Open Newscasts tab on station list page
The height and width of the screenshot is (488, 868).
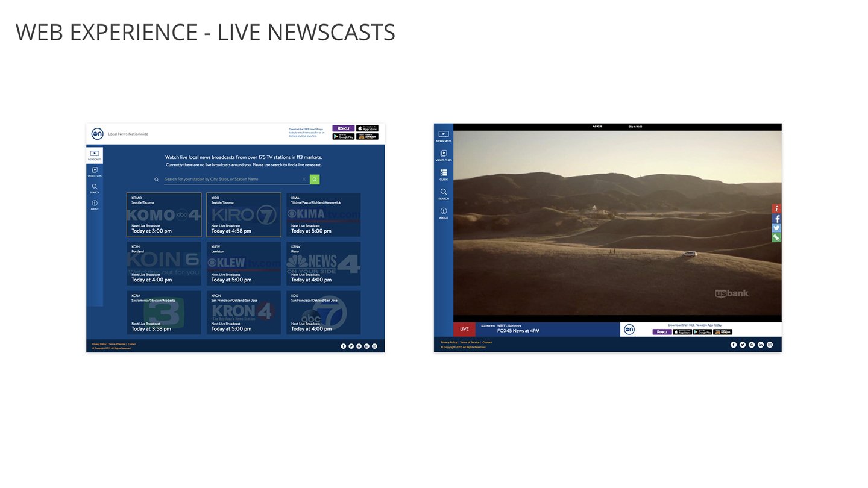coord(95,155)
